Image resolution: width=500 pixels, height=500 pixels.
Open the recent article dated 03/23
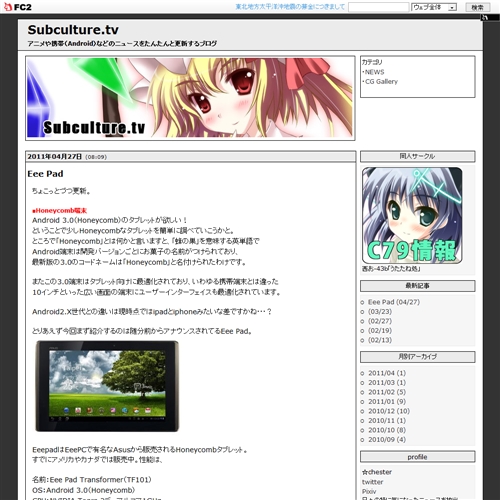(x=380, y=312)
